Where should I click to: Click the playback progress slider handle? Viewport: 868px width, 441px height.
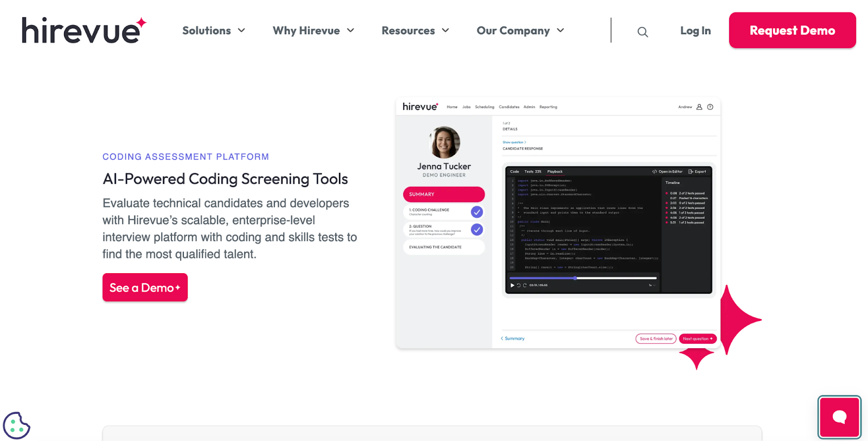(x=575, y=278)
